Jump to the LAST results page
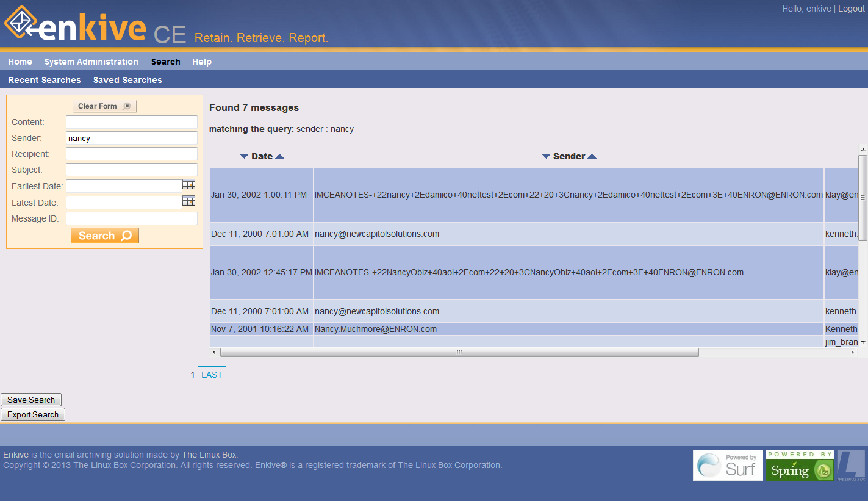Image resolution: width=868 pixels, height=501 pixels. [x=212, y=374]
